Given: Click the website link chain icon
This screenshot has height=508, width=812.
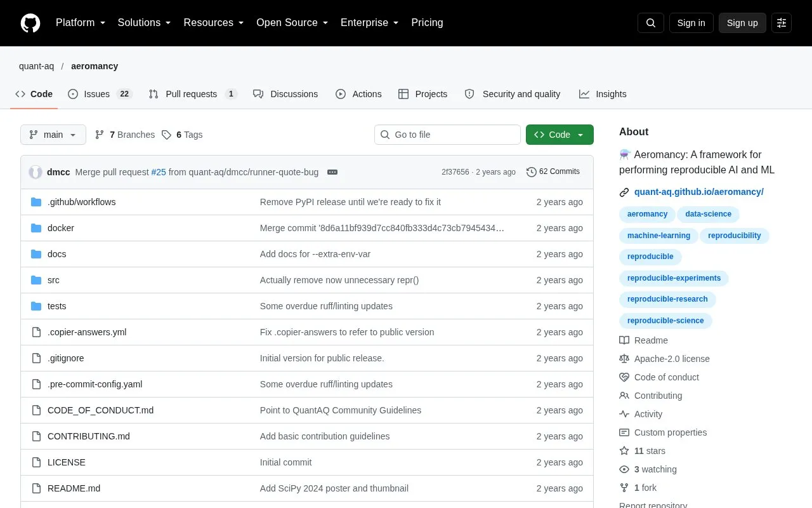Looking at the screenshot, I should (x=624, y=192).
